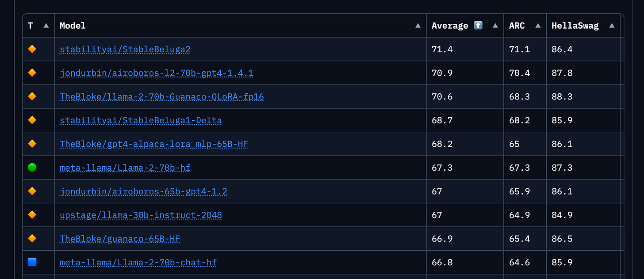The image size is (644, 279).
Task: Select the HellaSwag value 88.3
Action: click(562, 97)
